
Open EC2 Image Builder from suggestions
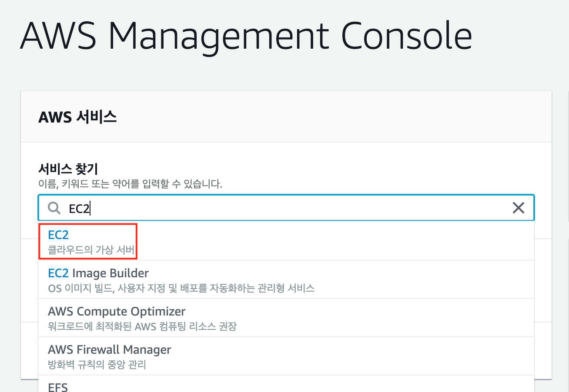click(98, 273)
